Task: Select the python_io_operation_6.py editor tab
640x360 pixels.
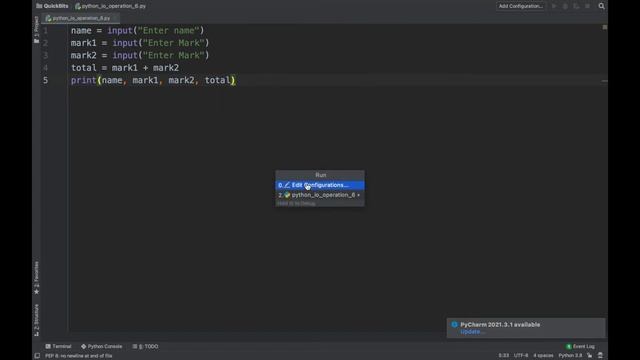Action: coord(81,18)
